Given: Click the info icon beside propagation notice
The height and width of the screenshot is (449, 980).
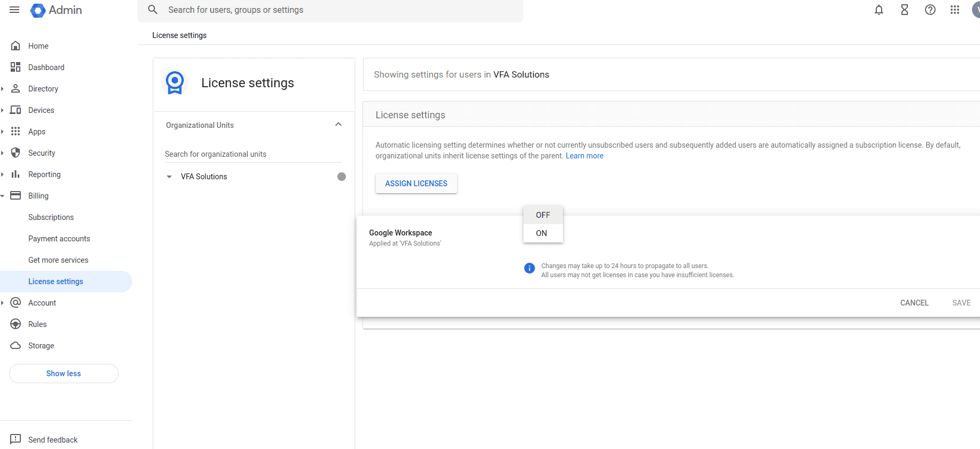Looking at the screenshot, I should point(529,268).
